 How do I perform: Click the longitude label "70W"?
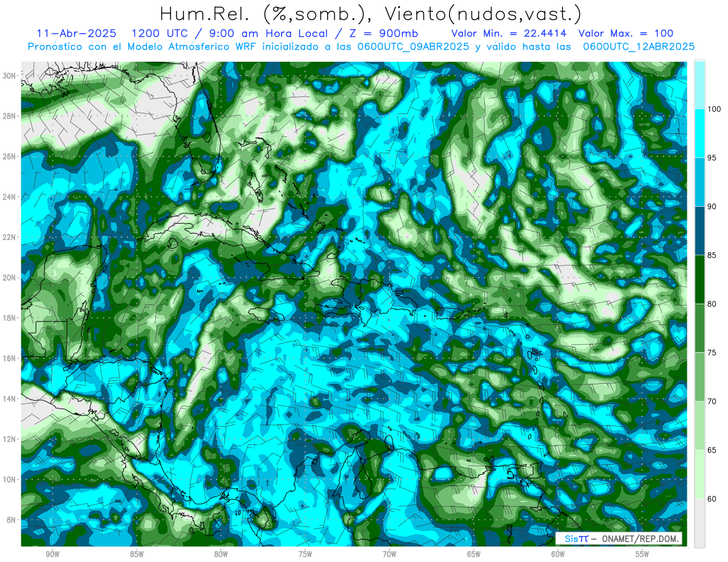coord(389,554)
